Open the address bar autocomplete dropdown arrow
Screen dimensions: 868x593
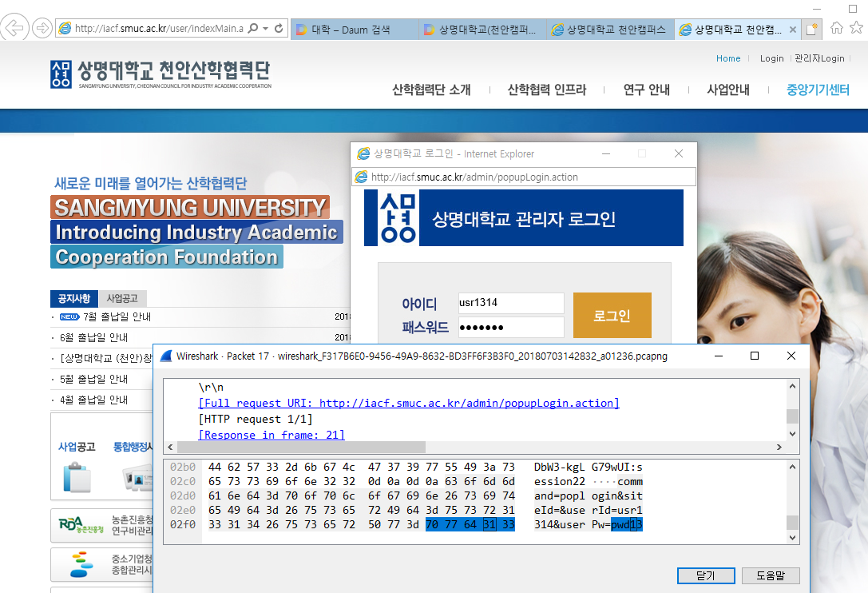point(266,28)
